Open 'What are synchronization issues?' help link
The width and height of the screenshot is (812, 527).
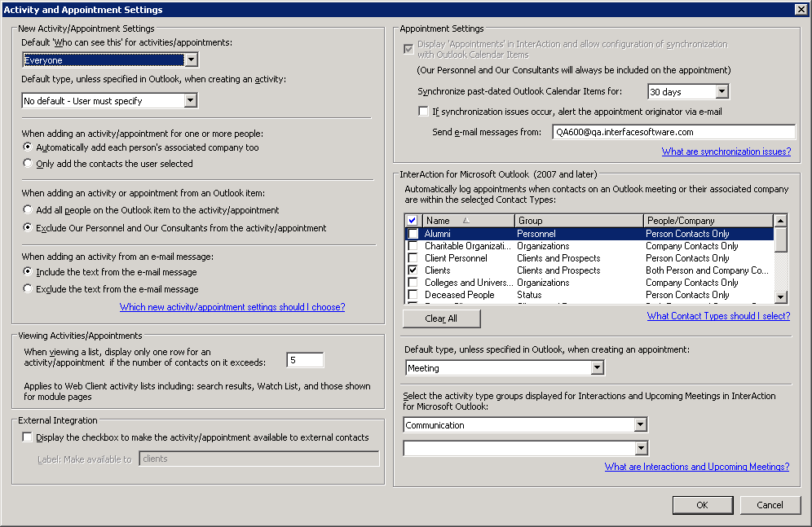[726, 151]
